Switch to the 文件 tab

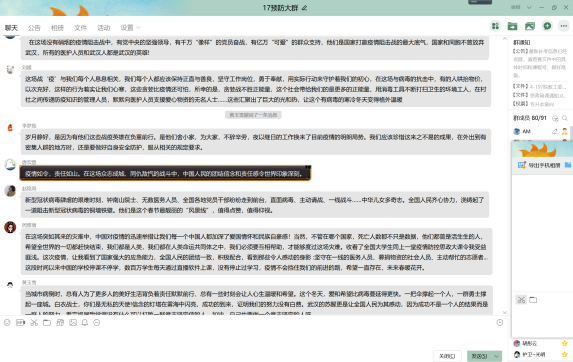pyautogui.click(x=80, y=28)
